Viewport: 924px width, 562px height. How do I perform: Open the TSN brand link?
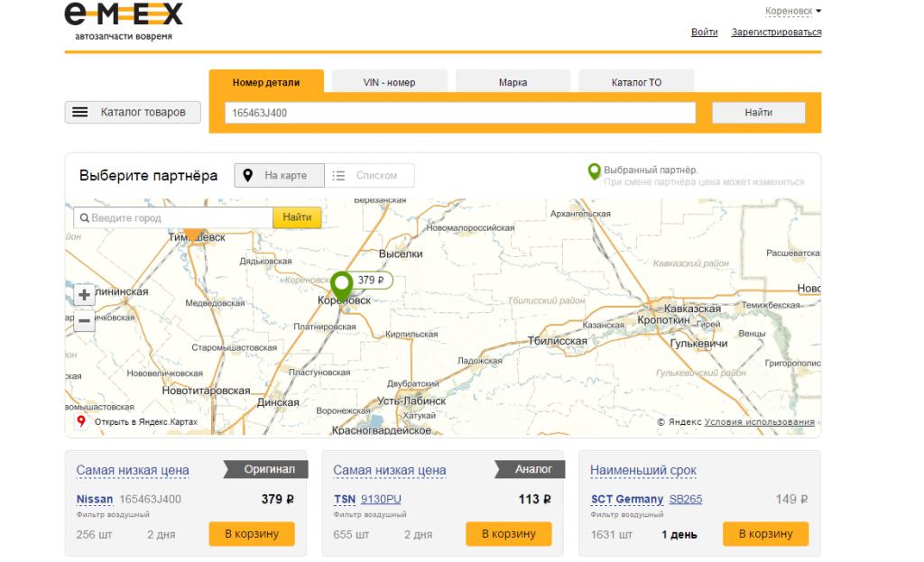click(x=345, y=499)
